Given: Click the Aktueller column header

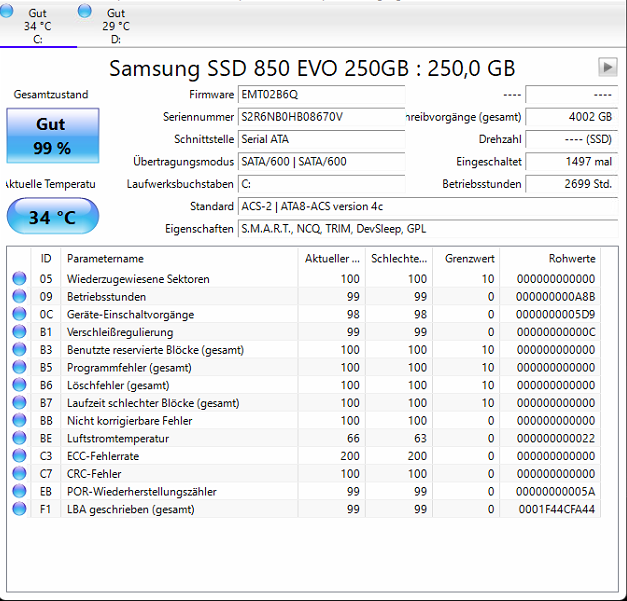Looking at the screenshot, I should [331, 259].
